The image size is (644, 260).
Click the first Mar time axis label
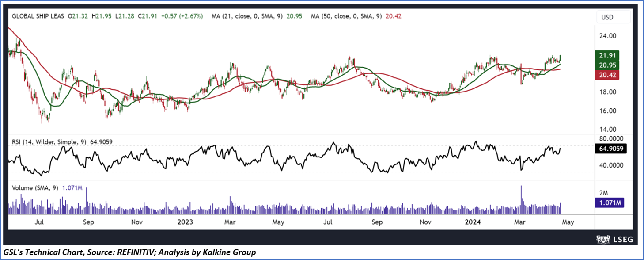(x=231, y=222)
